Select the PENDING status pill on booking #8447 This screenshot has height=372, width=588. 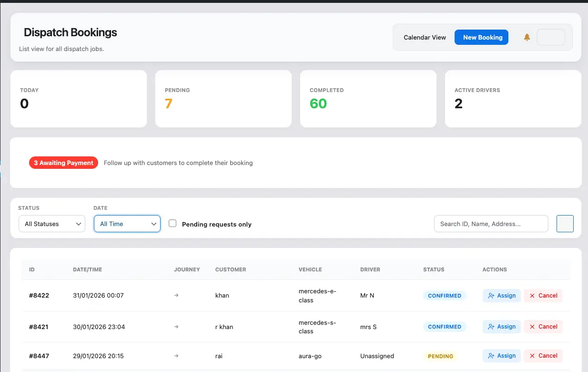click(x=440, y=356)
